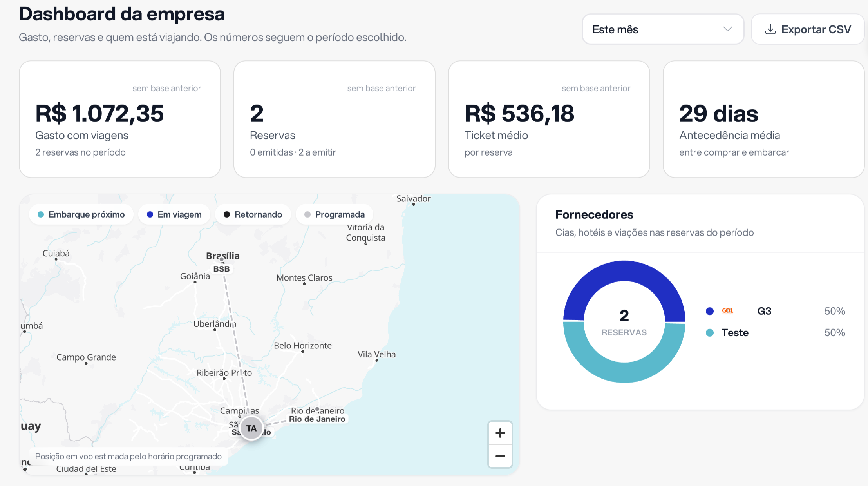This screenshot has width=868, height=486.
Task: Click the GOL airline logo in Fornecedores
Action: 727,311
